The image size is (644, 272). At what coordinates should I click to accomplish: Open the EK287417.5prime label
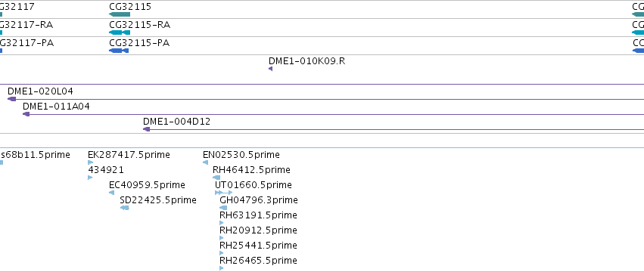[129, 155]
